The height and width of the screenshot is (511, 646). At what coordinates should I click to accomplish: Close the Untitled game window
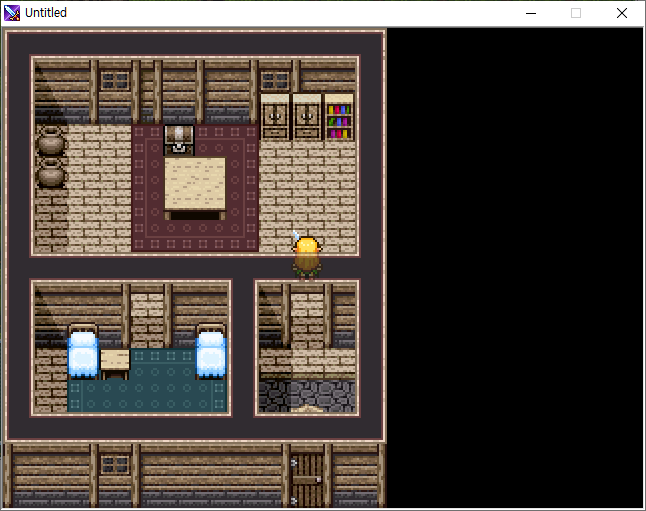click(622, 13)
